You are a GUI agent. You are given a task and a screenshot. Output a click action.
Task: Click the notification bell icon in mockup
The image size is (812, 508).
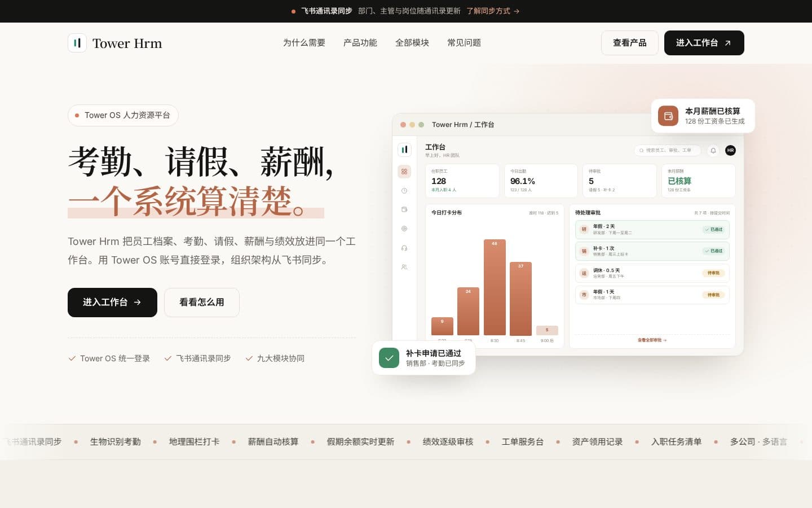pos(713,151)
